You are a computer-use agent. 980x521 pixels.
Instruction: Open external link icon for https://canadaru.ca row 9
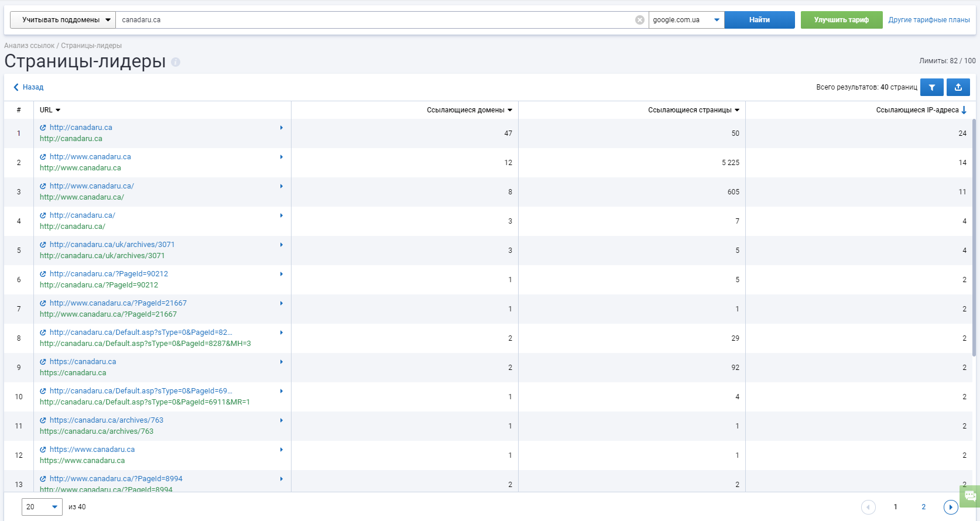pos(43,362)
